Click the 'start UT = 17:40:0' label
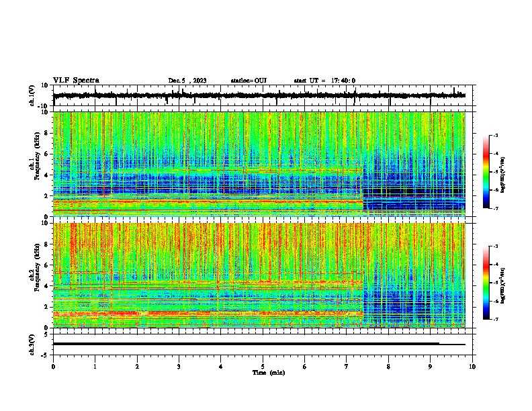The image size is (532, 411). [324, 81]
